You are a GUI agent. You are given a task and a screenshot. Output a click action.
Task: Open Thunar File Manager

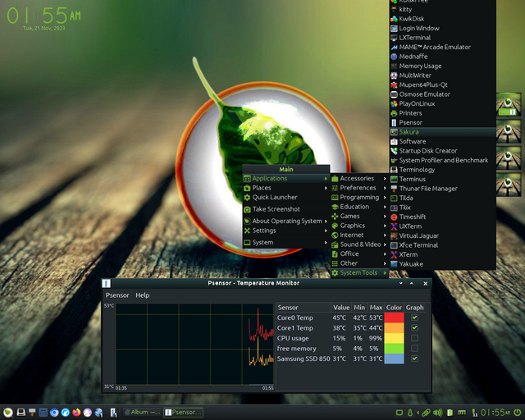(443, 189)
